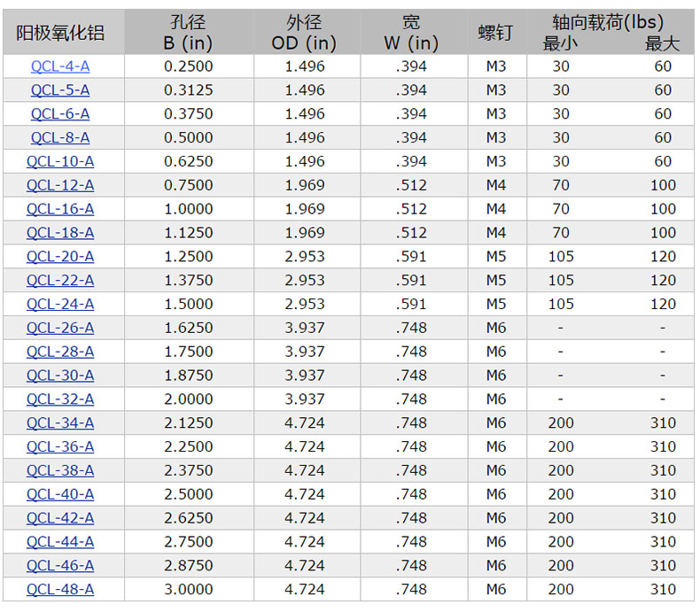Click the 阳极氧化铝 column header
This screenshot has width=700, height=612.
tap(60, 33)
